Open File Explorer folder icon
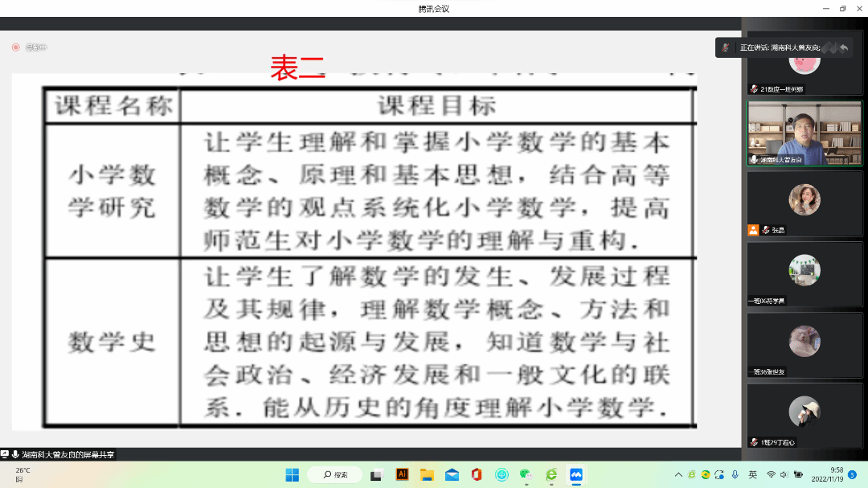868x488 pixels. click(x=427, y=474)
